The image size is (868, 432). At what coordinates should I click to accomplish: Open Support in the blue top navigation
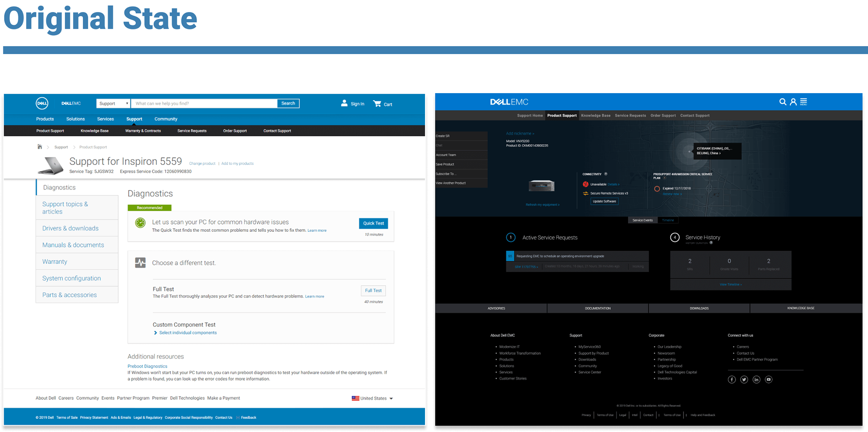coord(134,119)
